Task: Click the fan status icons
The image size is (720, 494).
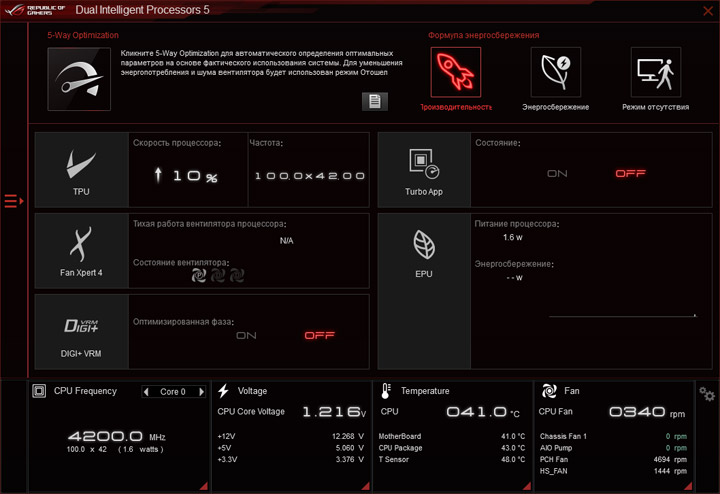Action: click(x=218, y=275)
